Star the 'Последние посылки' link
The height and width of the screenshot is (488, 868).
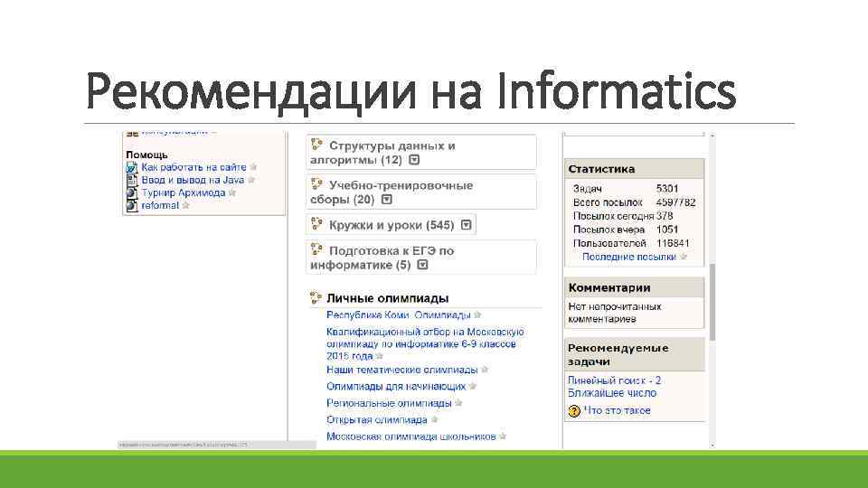pyautogui.click(x=684, y=257)
